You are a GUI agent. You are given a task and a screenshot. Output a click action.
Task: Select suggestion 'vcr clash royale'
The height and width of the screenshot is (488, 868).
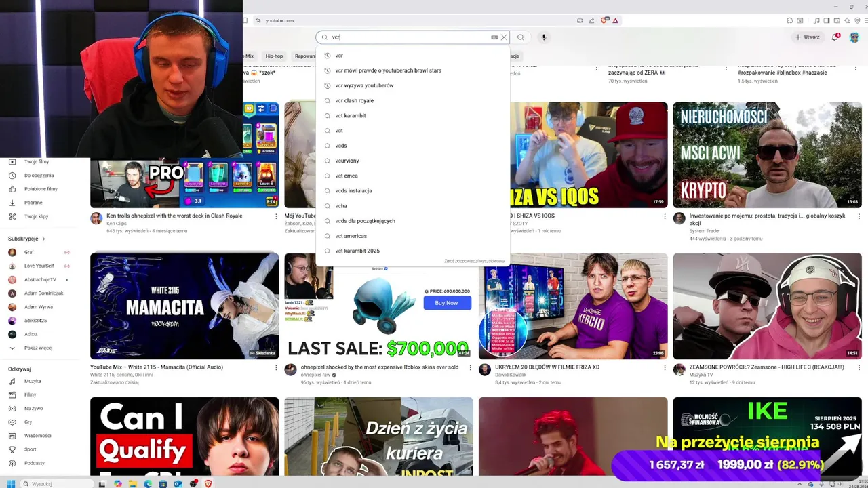coord(412,100)
